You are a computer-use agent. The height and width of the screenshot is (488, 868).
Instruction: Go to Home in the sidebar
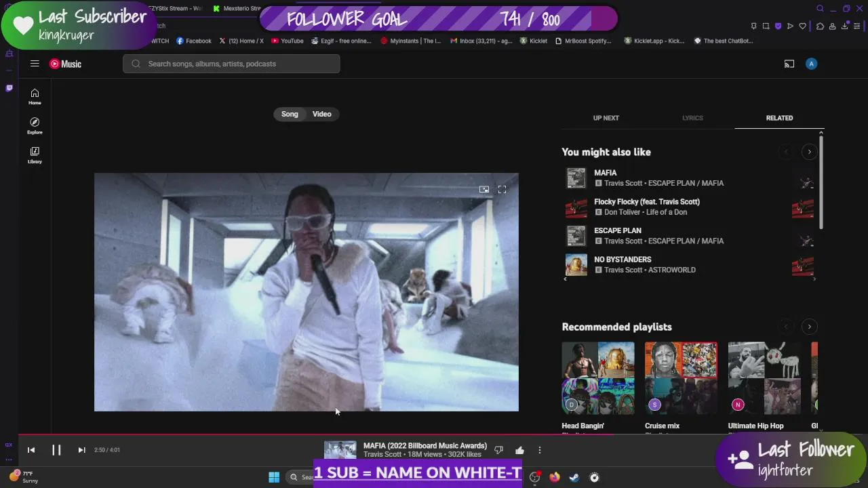click(35, 96)
